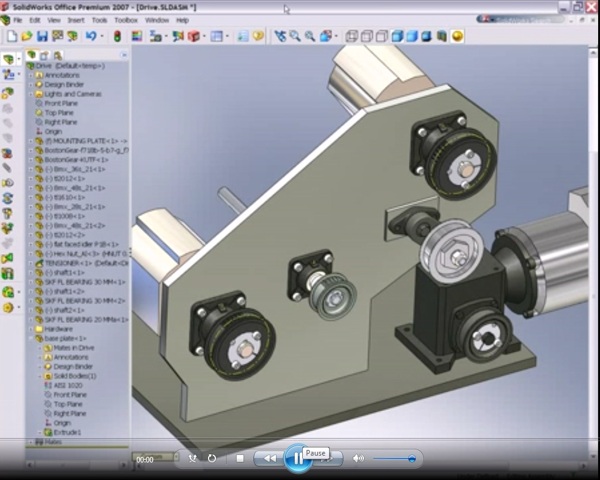Mute the media player audio
This screenshot has width=600, height=480.
click(358, 458)
